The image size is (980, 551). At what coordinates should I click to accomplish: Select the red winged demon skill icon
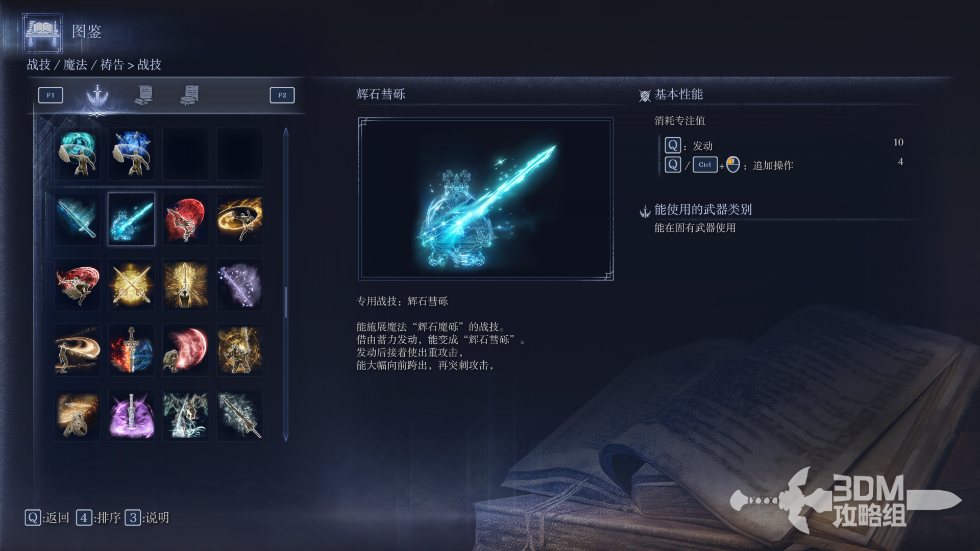point(186,219)
